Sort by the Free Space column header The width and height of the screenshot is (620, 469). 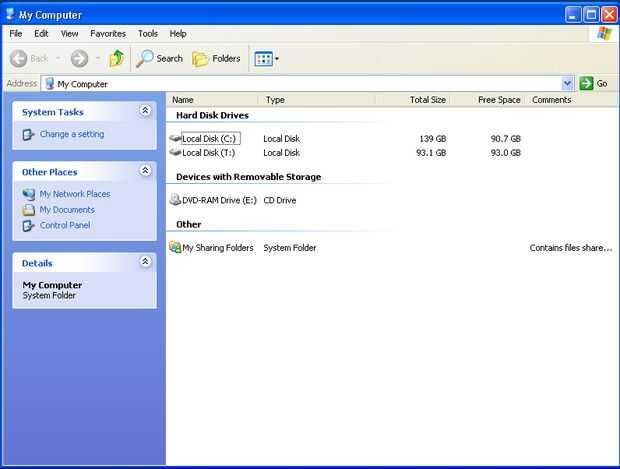coord(488,100)
